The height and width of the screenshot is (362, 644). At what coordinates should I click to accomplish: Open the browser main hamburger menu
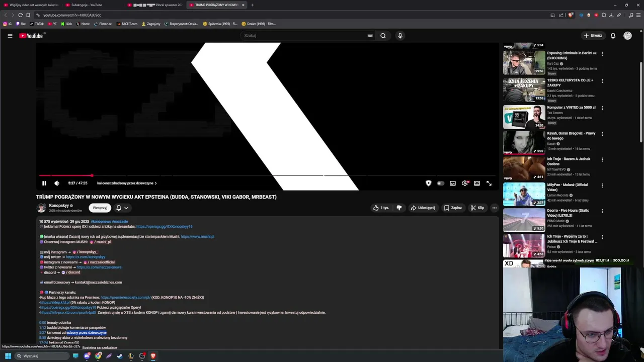pyautogui.click(x=638, y=15)
